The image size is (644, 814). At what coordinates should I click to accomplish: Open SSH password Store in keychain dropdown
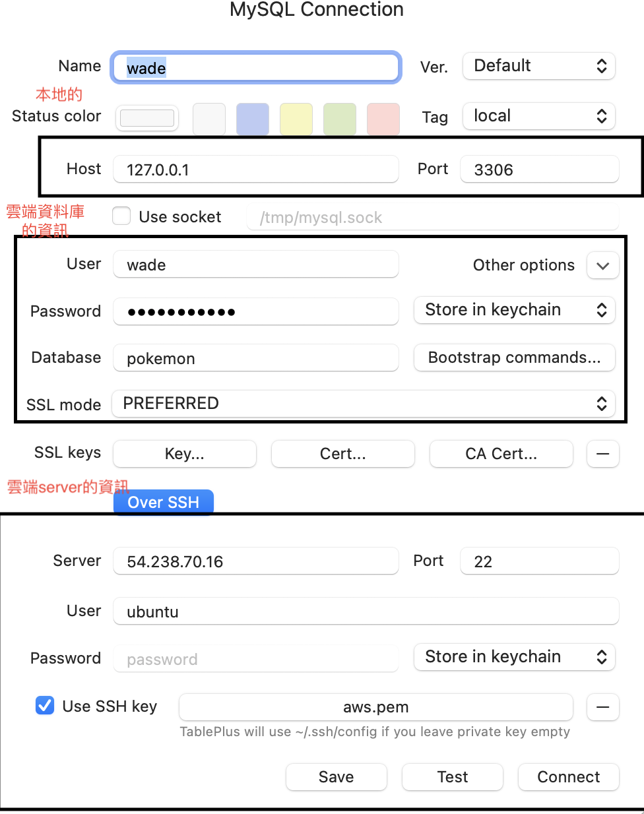(x=514, y=657)
